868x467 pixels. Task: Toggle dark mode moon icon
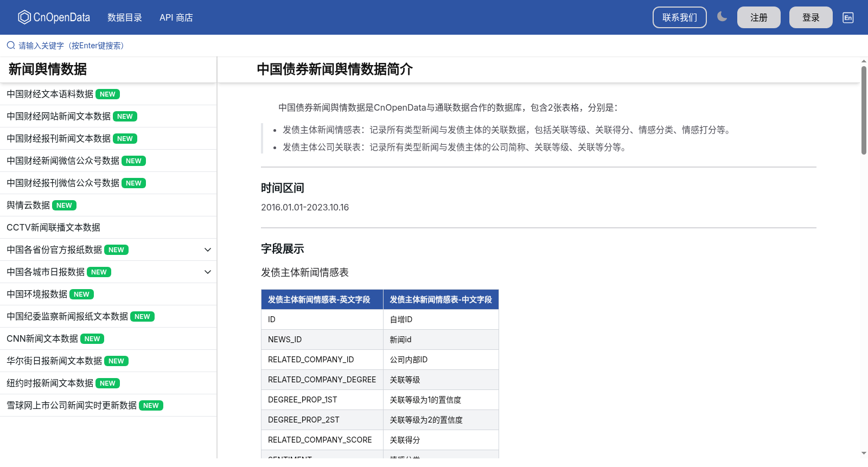point(722,17)
